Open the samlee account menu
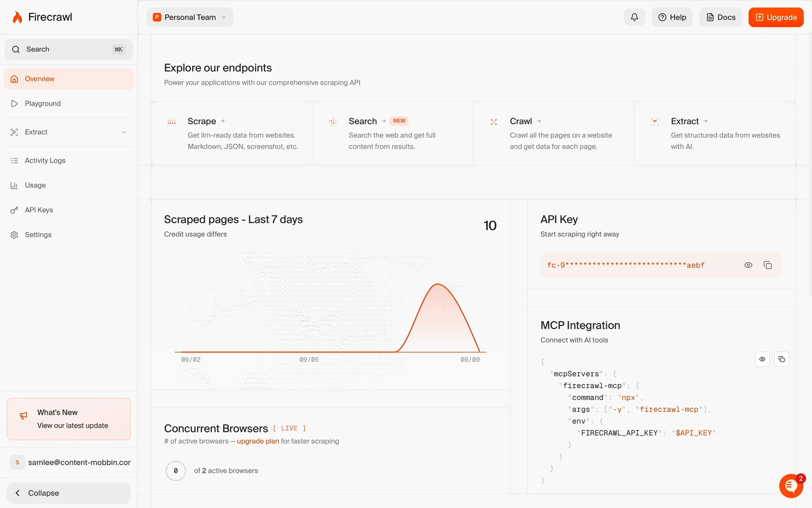 70,462
